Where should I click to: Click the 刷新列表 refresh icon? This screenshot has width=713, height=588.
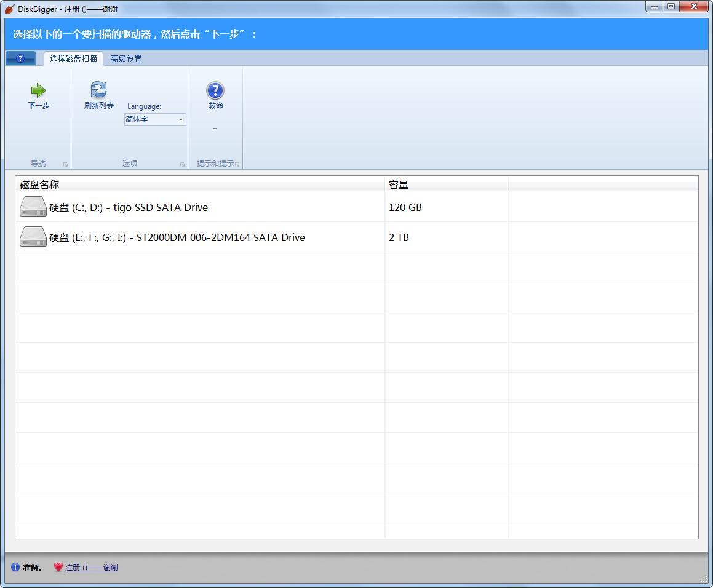[98, 90]
